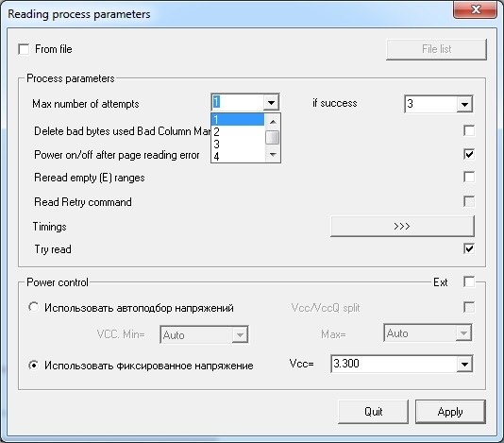Viewport: 504px width, 443px height.
Task: Select the fixed voltage radio button
Action: tap(33, 366)
